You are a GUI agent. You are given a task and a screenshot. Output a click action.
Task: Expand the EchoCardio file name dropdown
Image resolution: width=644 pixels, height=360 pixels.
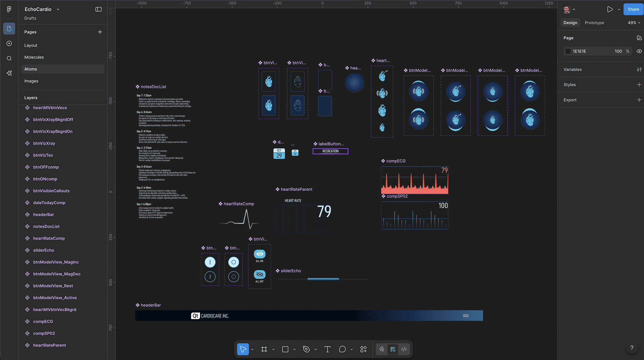click(58, 9)
